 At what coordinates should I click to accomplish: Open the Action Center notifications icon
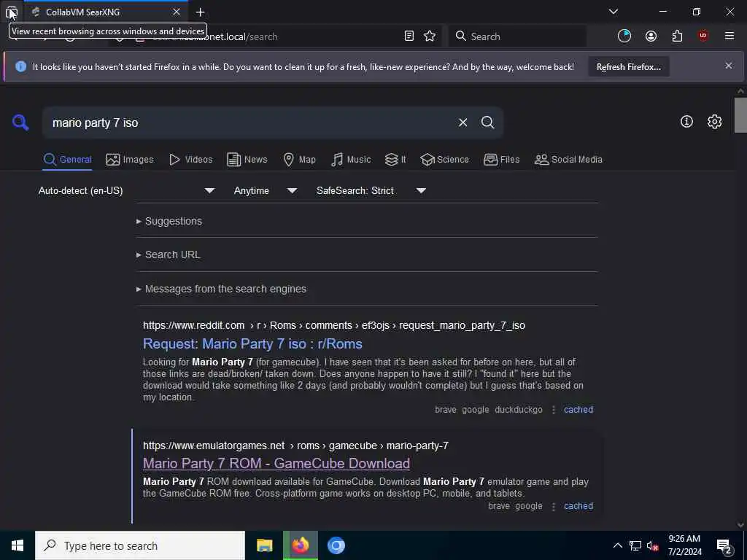click(724, 545)
